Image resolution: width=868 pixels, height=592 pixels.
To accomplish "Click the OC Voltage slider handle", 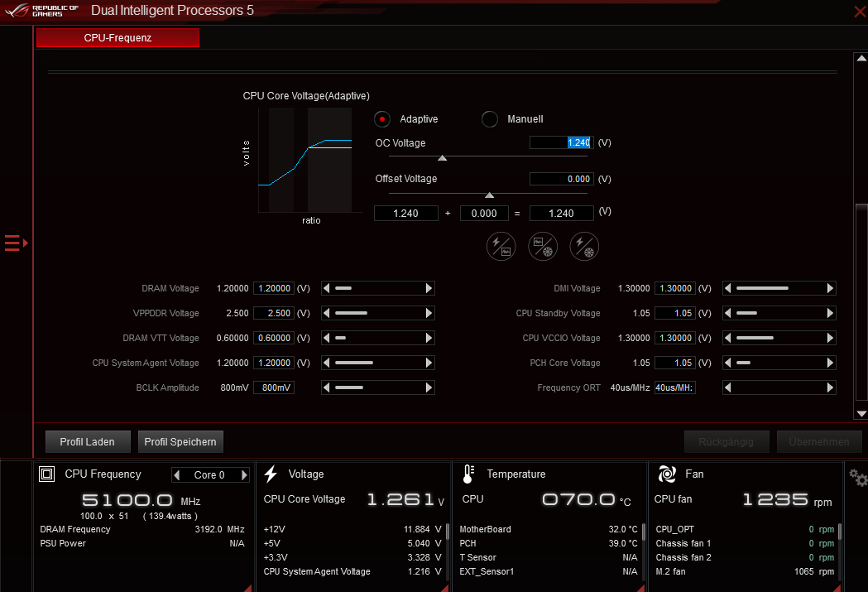I will [x=443, y=158].
